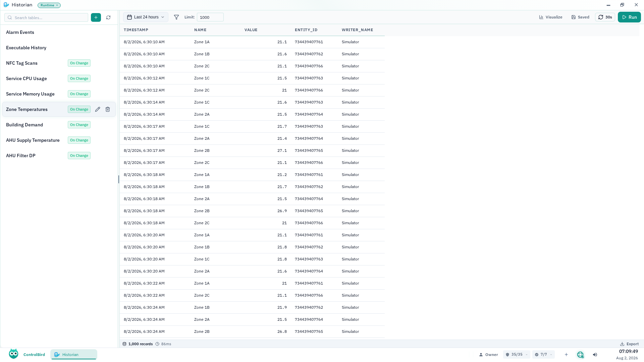Open the Last 24 hours time range dropdown
This screenshot has width=644, height=362.
tap(146, 17)
